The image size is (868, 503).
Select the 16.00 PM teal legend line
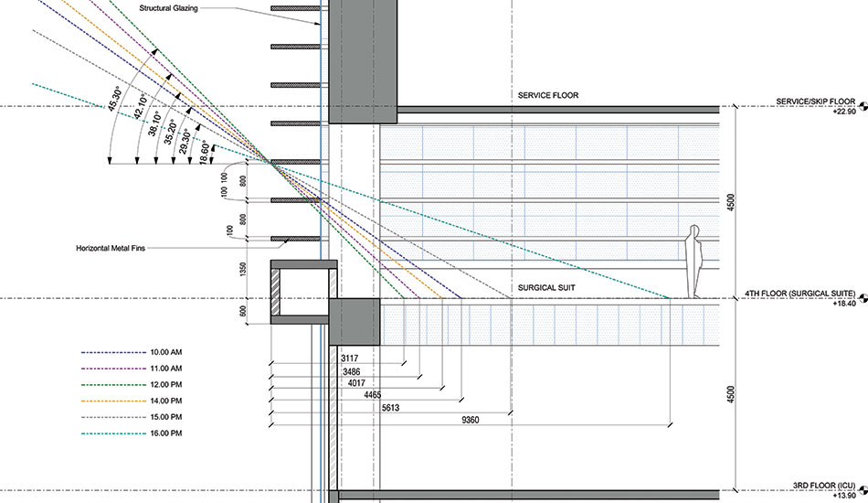[112, 433]
